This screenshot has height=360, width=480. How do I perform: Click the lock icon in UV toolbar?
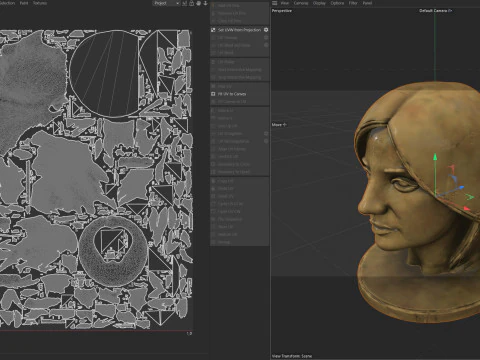[x=191, y=3]
